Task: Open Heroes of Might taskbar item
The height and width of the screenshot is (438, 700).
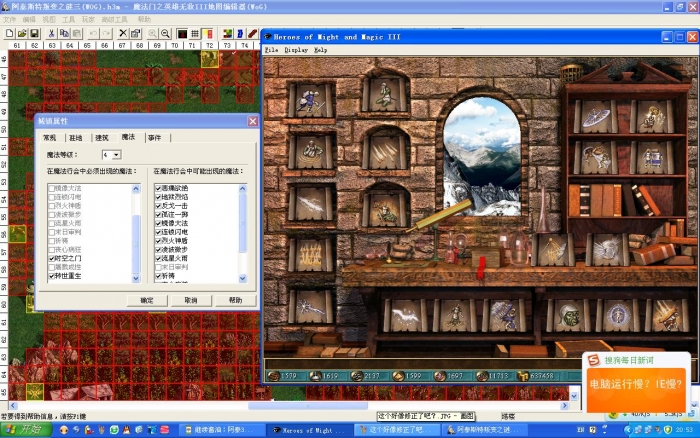Action: (x=308, y=430)
